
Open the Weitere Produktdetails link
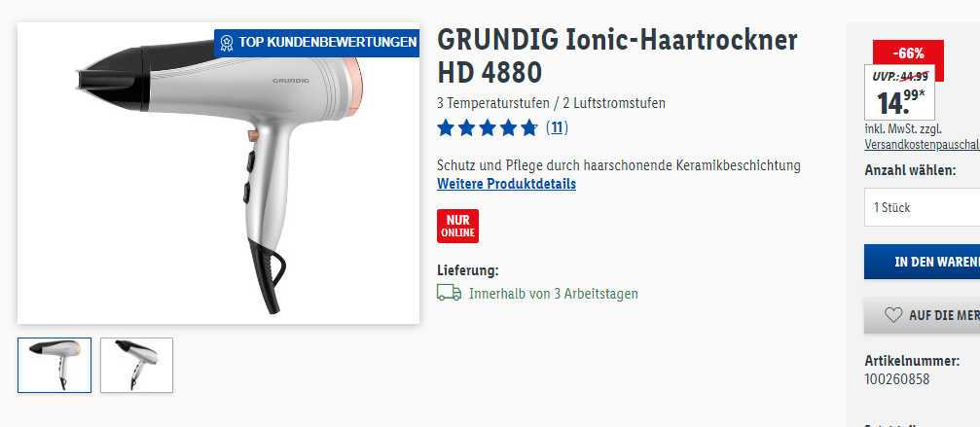click(x=506, y=184)
